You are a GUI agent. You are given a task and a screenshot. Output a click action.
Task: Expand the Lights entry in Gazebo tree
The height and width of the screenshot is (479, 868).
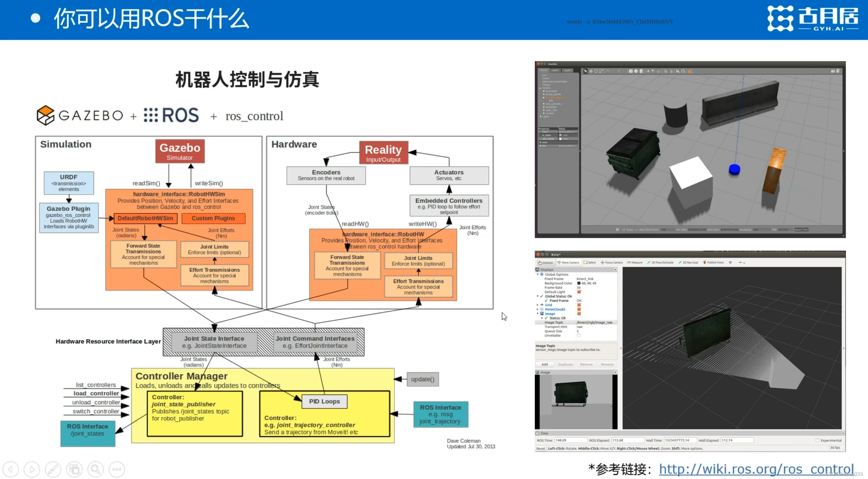click(x=540, y=116)
